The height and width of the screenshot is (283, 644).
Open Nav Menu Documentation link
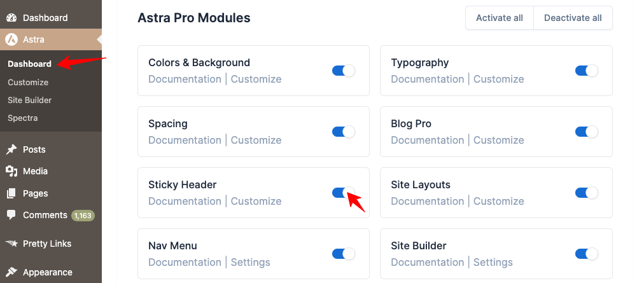[x=185, y=262]
